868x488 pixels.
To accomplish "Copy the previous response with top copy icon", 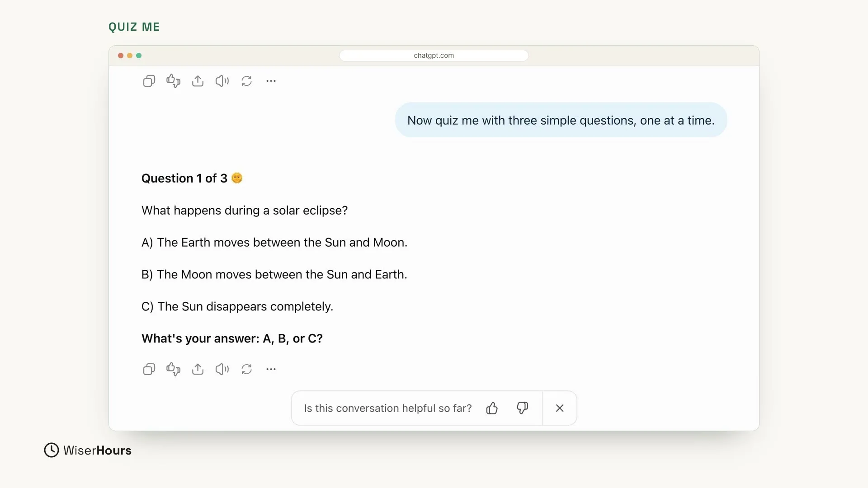I will tap(149, 81).
